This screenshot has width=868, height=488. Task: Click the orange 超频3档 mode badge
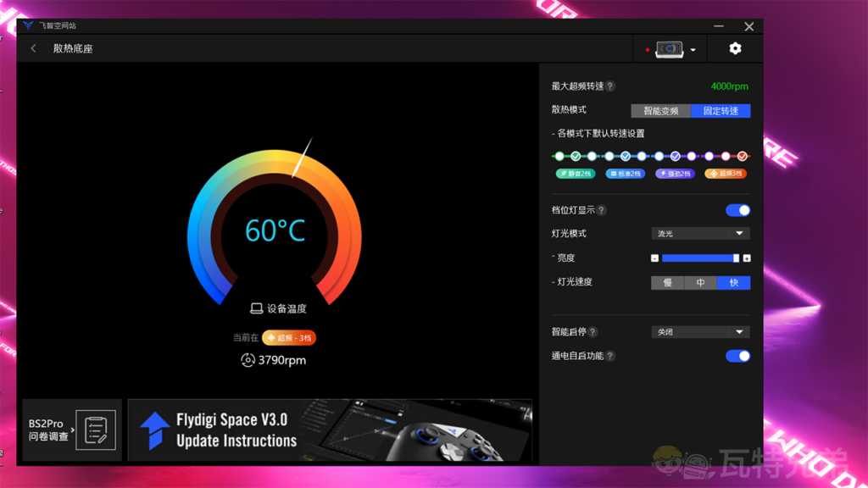click(726, 174)
